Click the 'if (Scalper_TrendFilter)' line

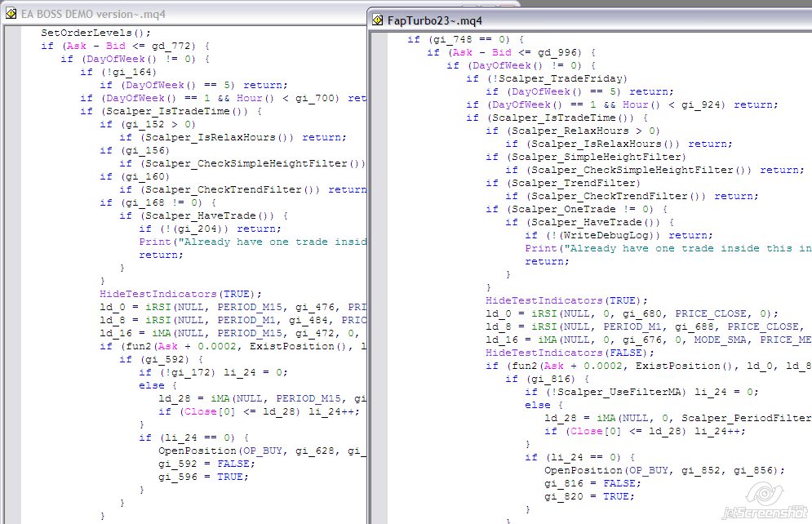coord(563,183)
